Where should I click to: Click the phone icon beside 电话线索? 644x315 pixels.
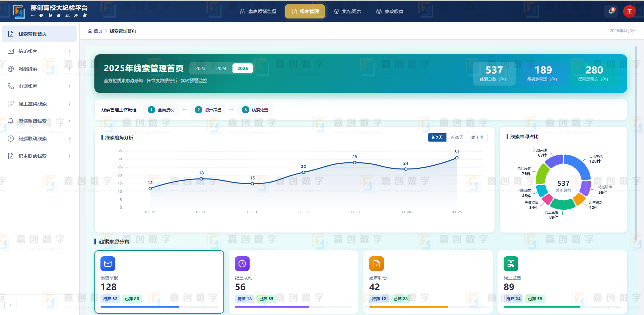coord(11,86)
